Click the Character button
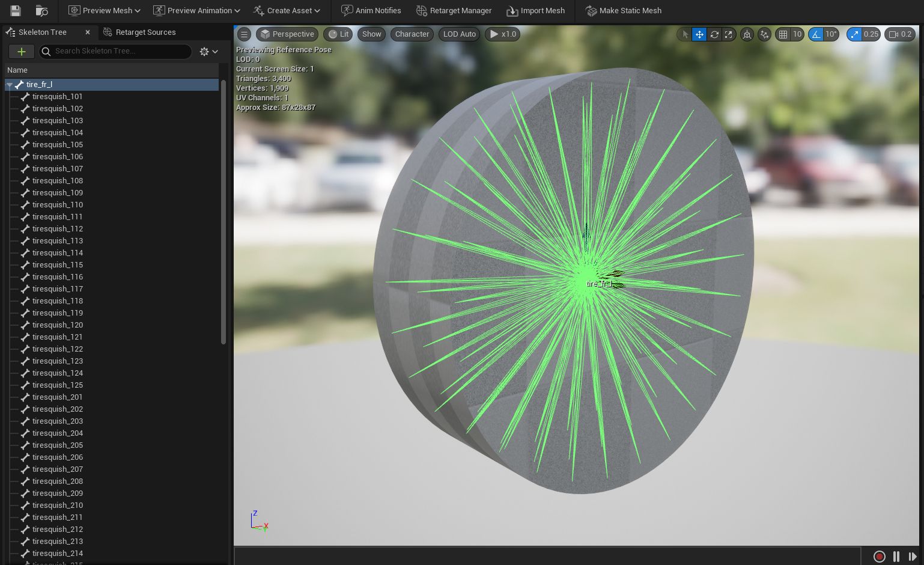Image resolution: width=924 pixels, height=565 pixels. (x=412, y=34)
